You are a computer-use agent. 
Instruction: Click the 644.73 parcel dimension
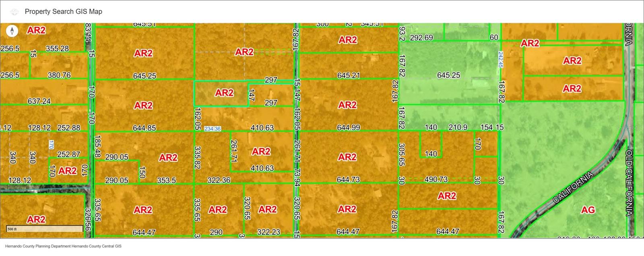click(348, 180)
